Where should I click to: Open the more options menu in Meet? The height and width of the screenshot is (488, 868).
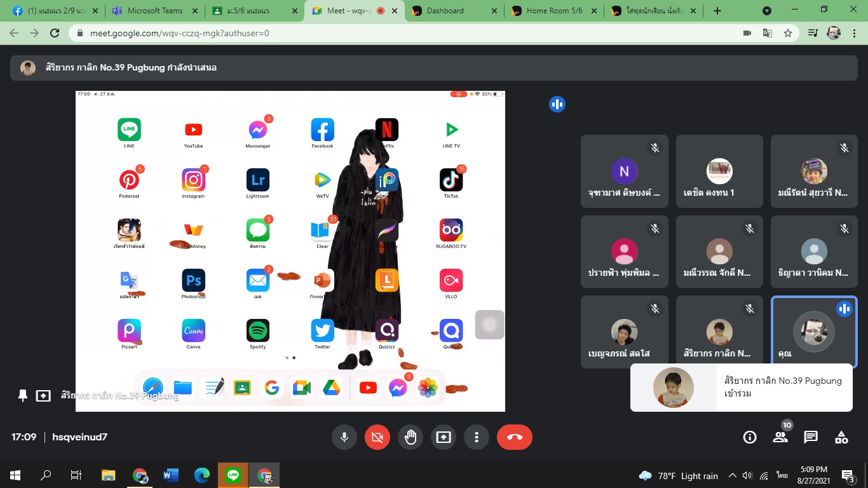coord(476,437)
